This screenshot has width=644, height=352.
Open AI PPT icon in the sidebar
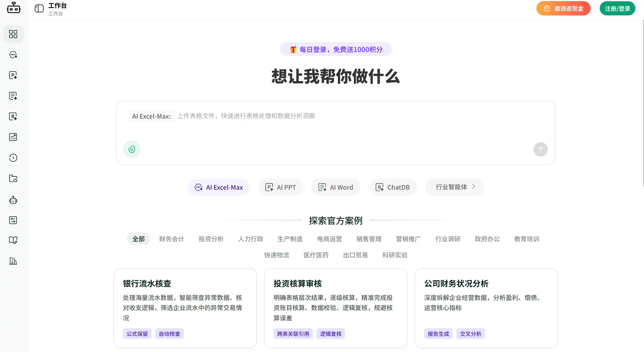[x=13, y=75]
